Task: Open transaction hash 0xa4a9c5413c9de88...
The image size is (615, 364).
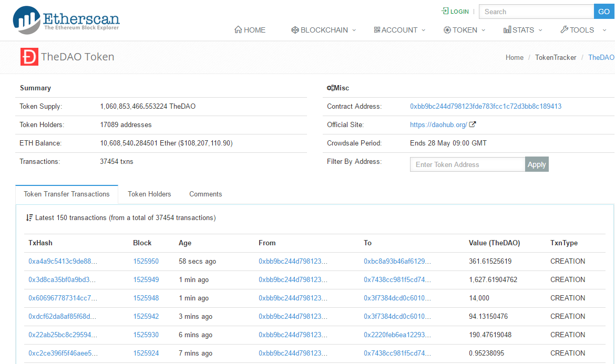Action: point(63,262)
